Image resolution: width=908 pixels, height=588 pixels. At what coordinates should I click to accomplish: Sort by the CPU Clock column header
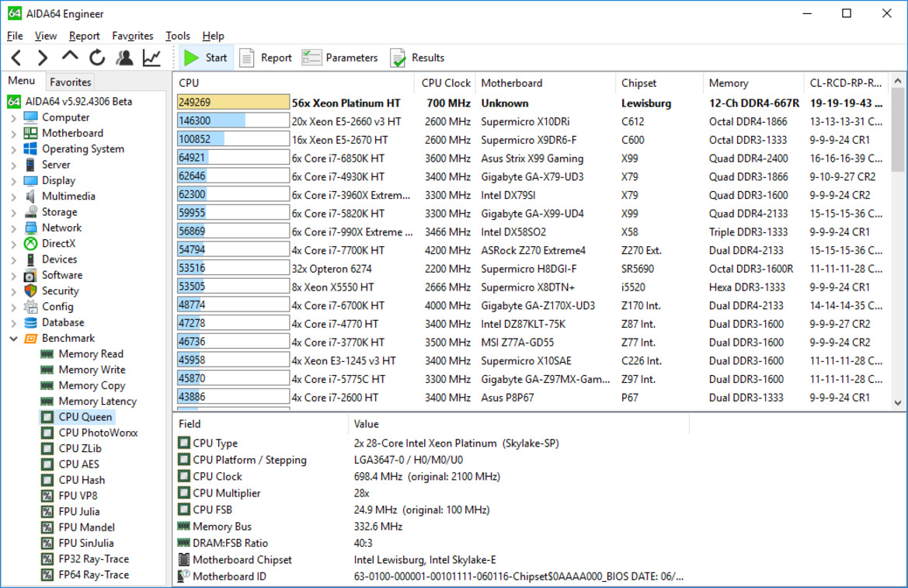[446, 83]
